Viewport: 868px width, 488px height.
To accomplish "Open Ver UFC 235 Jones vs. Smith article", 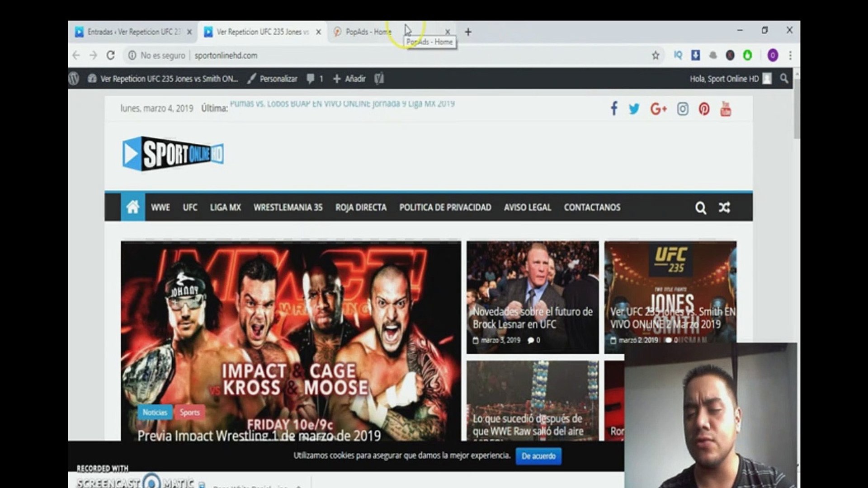I will [672, 318].
